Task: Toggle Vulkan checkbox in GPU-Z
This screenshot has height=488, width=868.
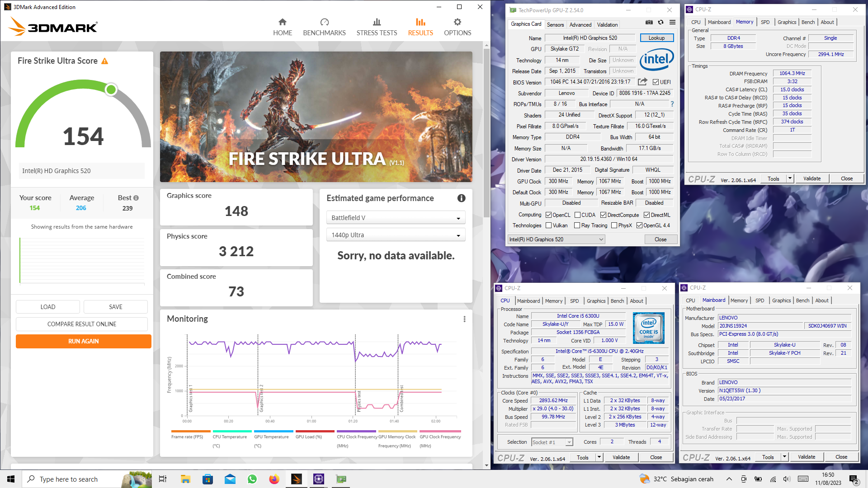Action: coord(548,225)
